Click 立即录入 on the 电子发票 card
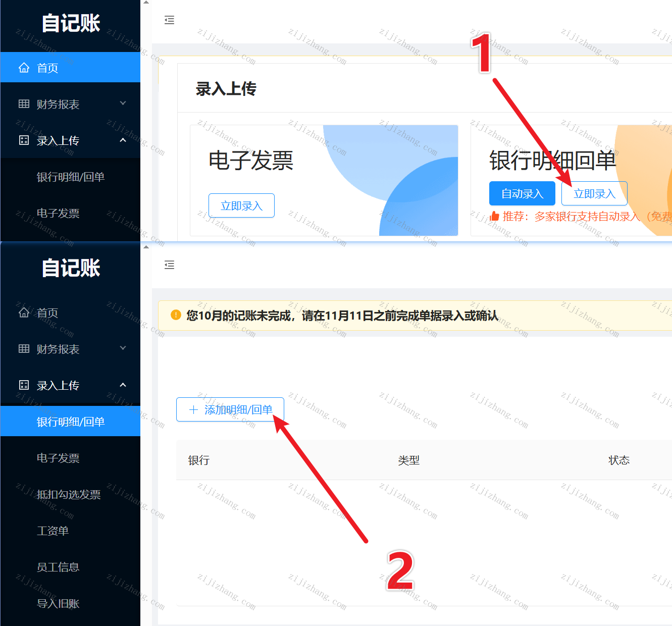672x626 pixels. (x=241, y=205)
